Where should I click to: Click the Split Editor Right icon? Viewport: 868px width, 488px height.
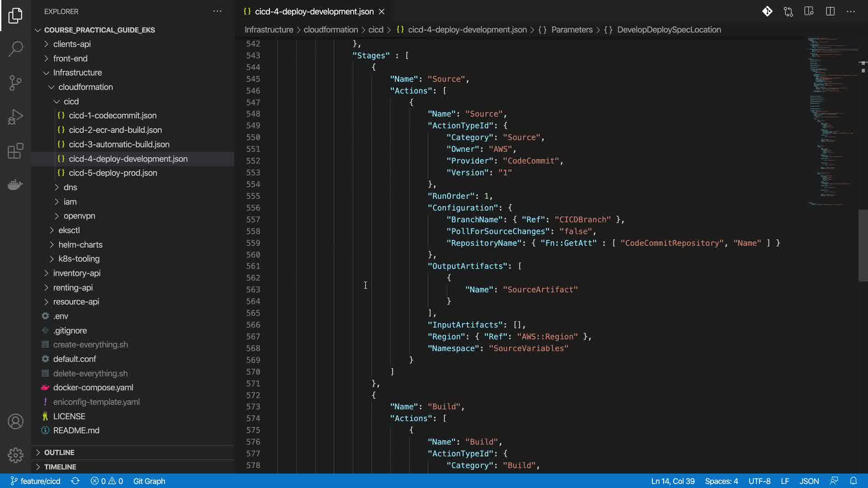pos(830,11)
